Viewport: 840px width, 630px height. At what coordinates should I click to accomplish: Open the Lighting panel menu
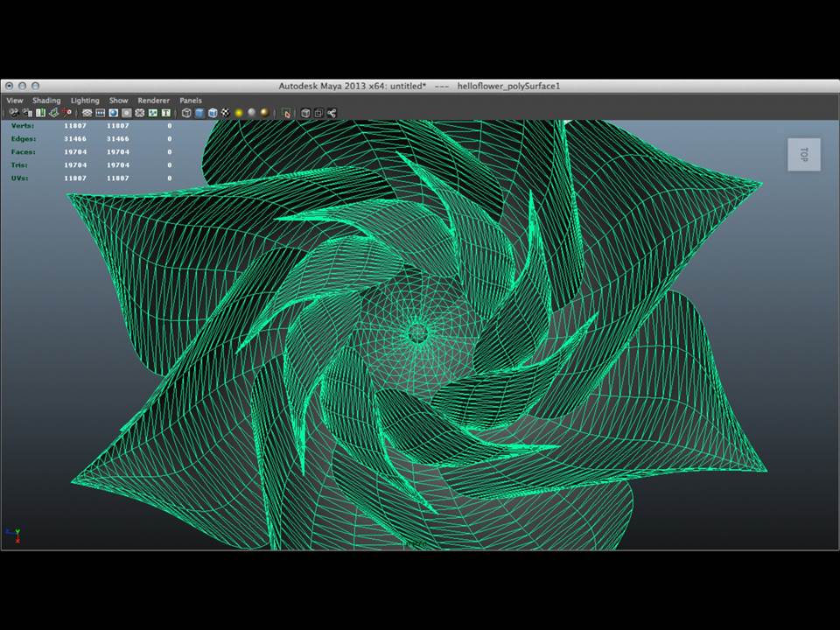coord(85,100)
